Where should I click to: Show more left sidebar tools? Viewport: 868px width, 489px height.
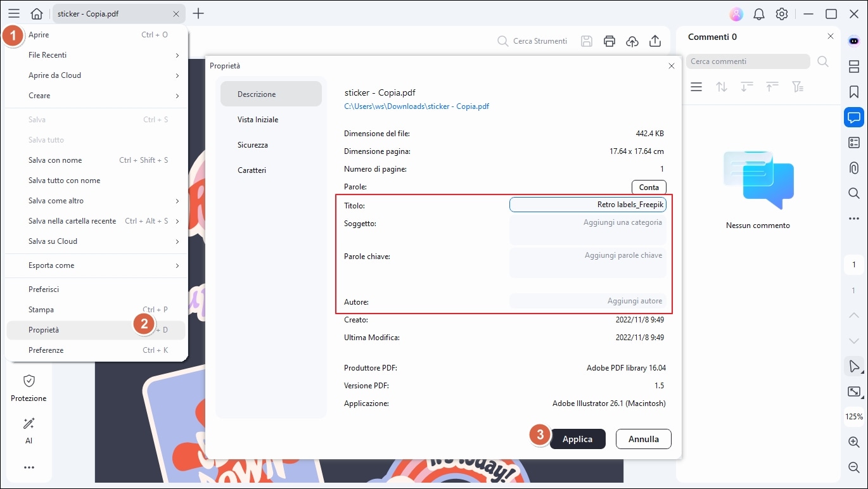tap(29, 467)
